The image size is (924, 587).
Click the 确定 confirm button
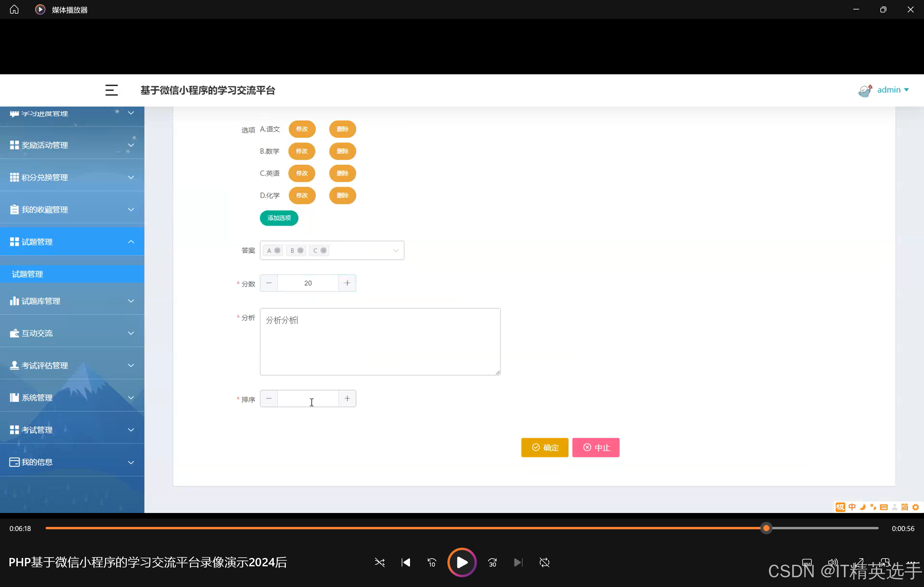[545, 448]
